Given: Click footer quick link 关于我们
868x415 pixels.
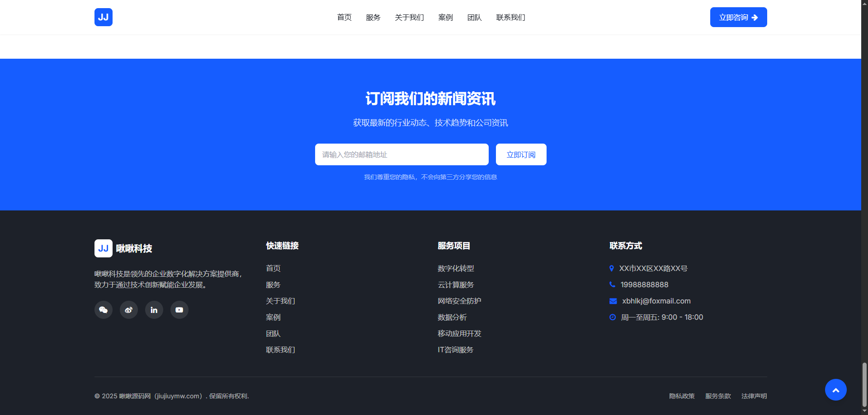Looking at the screenshot, I should (281, 301).
